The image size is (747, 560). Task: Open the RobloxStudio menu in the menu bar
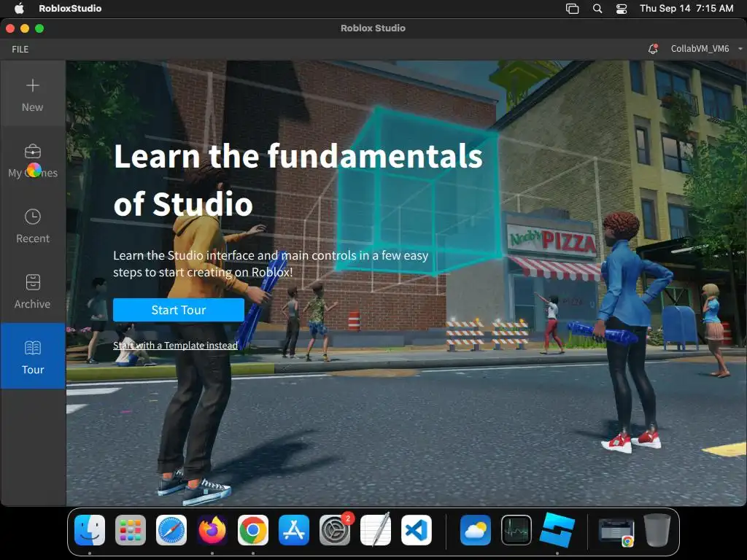tap(70, 8)
